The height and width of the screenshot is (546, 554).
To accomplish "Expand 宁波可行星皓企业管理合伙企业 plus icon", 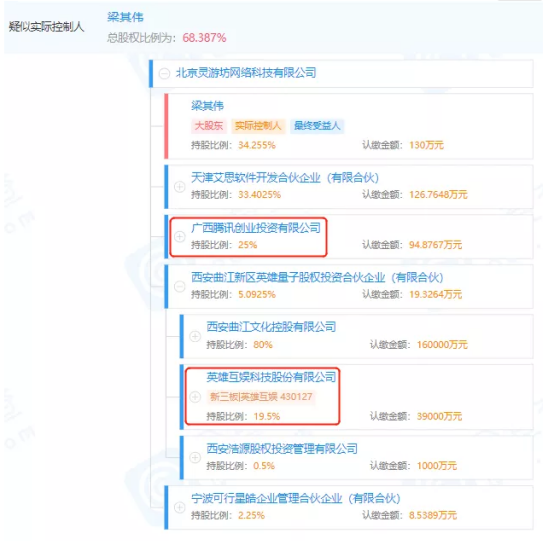I will tap(179, 507).
